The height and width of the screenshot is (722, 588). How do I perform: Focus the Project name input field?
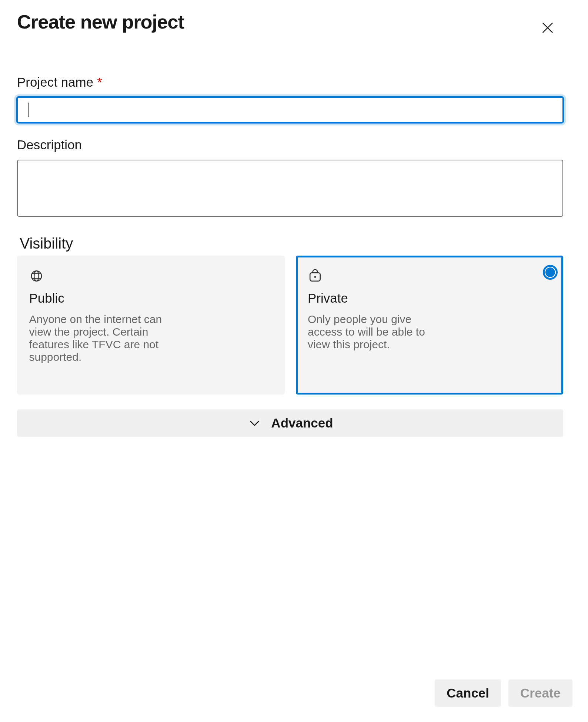(290, 110)
